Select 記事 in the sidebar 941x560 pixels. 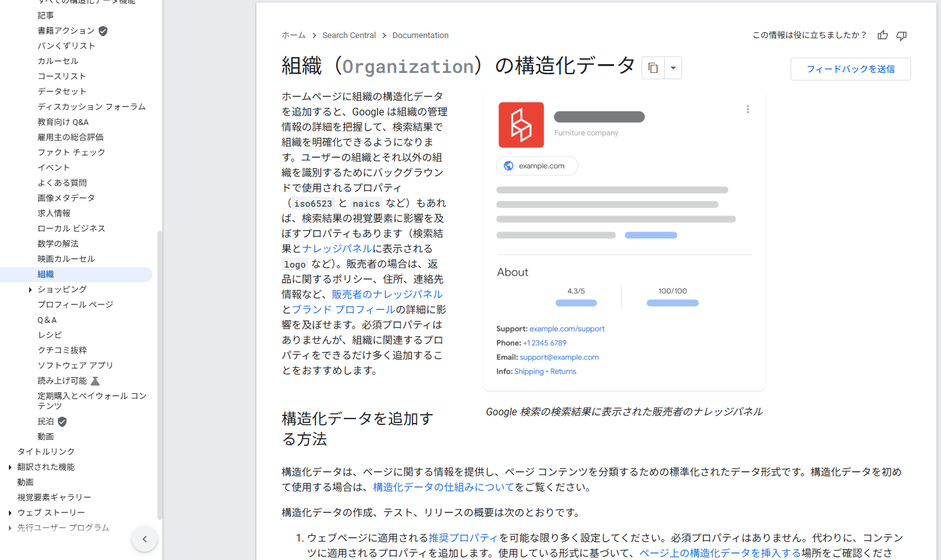point(46,15)
